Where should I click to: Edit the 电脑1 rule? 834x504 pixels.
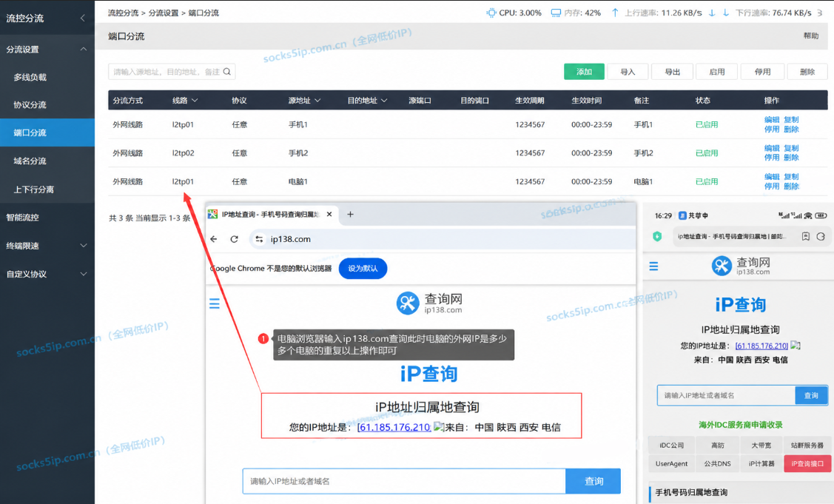coord(772,177)
